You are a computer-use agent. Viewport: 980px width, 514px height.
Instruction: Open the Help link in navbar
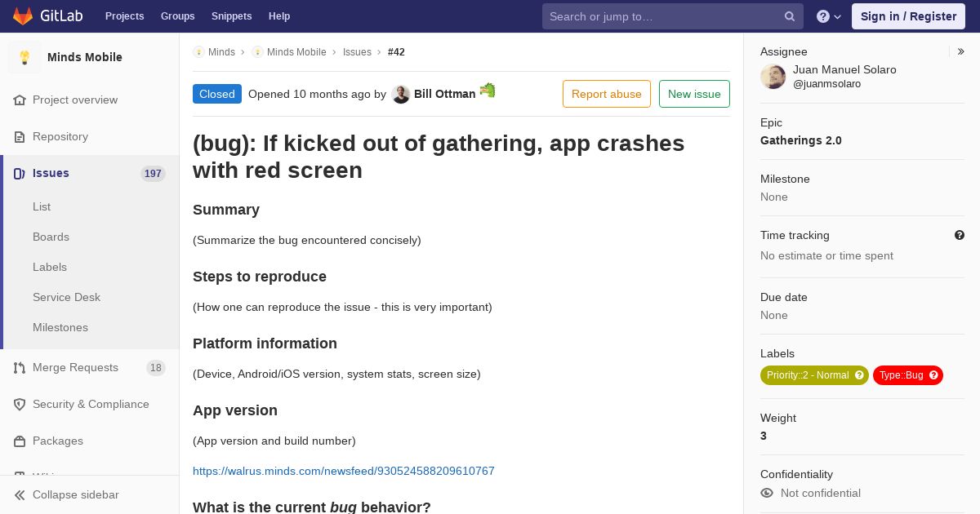[279, 16]
